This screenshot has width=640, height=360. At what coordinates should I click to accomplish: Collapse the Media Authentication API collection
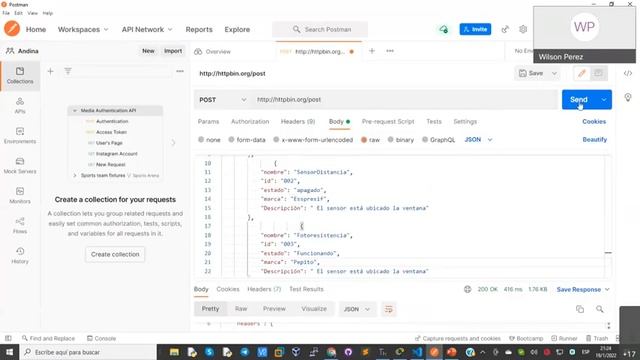point(75,111)
